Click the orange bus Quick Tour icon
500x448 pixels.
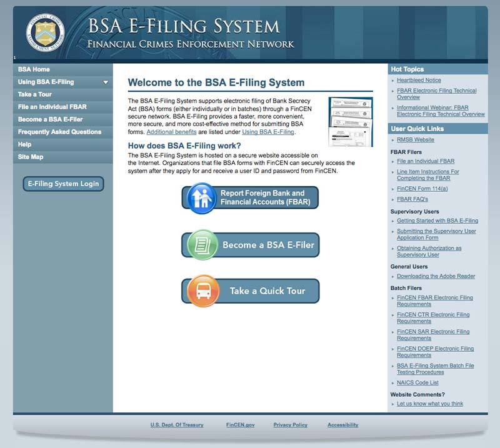pos(203,291)
